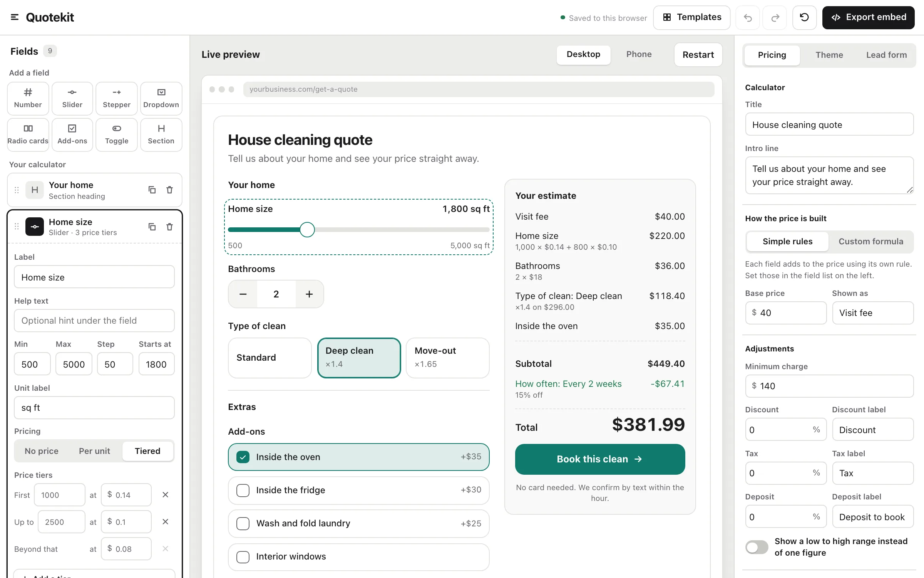Select the Custom formula pricing mode
The image size is (924, 578).
click(870, 242)
